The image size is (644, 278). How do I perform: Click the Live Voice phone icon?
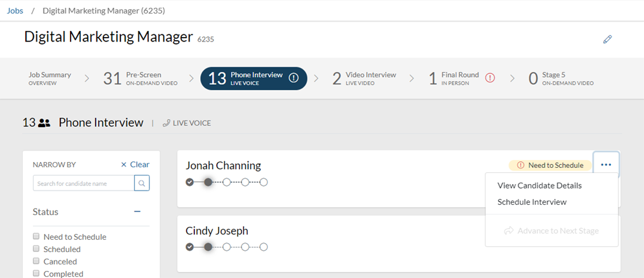coord(166,123)
